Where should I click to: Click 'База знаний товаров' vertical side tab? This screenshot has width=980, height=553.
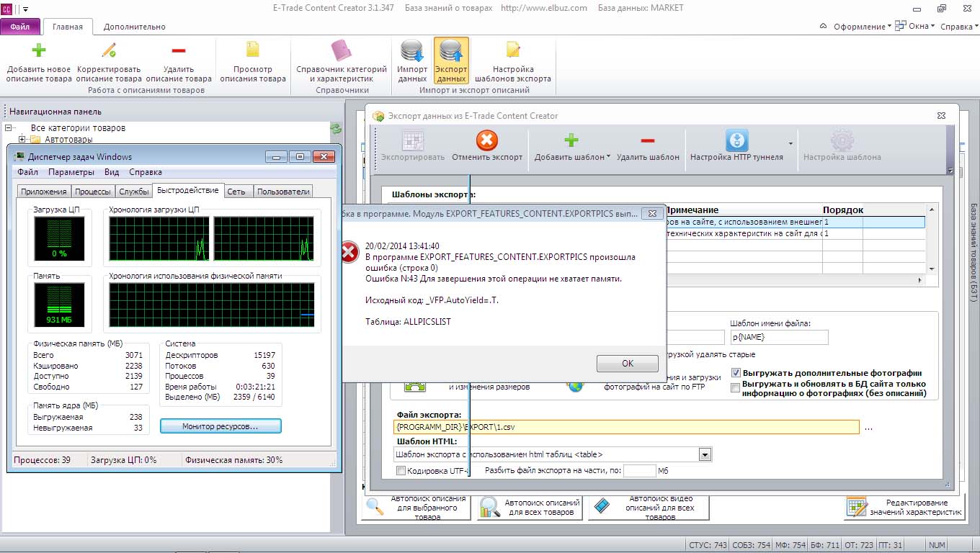click(973, 251)
